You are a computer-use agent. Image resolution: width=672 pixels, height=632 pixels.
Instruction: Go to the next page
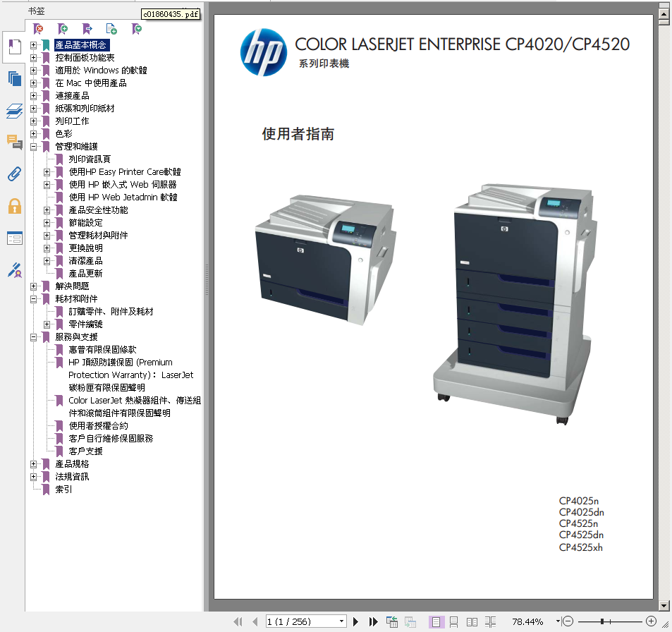355,621
